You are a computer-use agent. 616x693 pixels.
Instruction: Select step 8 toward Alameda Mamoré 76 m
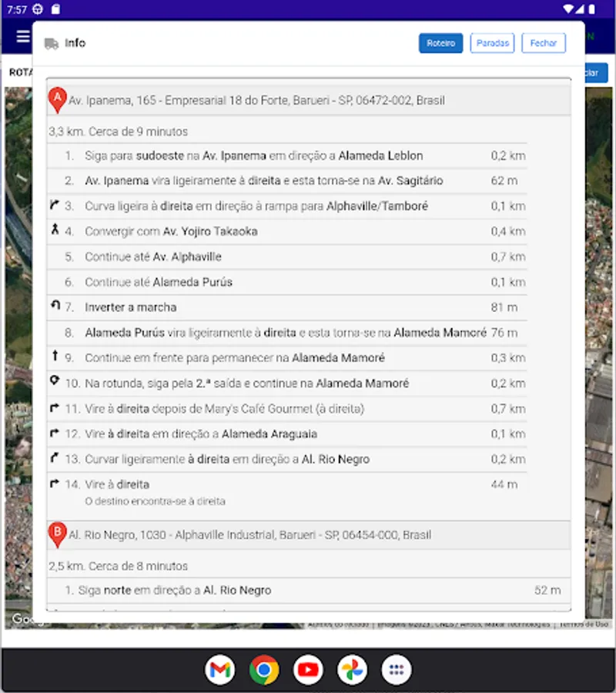point(287,333)
